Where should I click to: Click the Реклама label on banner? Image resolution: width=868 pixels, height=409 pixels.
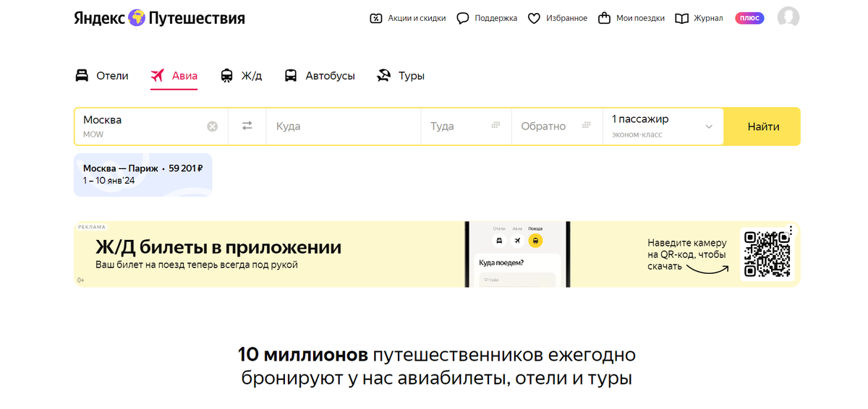[x=91, y=227]
